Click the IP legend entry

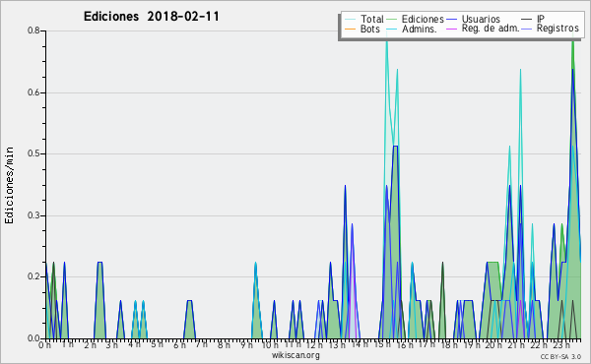pyautogui.click(x=533, y=19)
